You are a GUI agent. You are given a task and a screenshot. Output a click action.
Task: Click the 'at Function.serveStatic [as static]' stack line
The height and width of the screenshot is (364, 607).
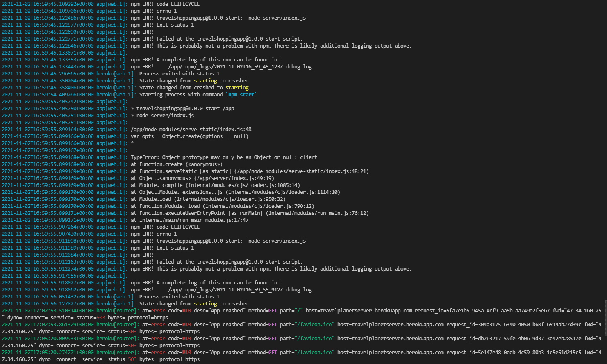tap(185, 171)
